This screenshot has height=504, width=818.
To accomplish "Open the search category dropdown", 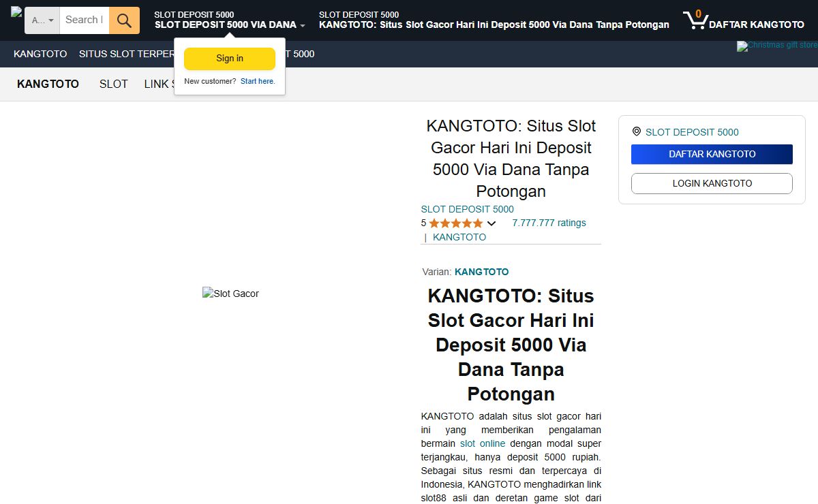I will (x=42, y=20).
